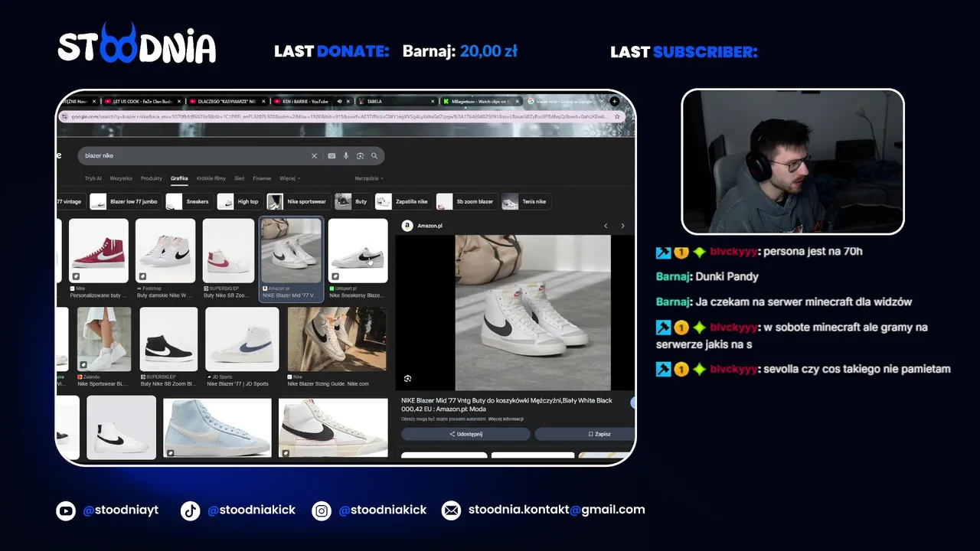Switch to the 'DLACZEGO KASYNIARZE' tab

[x=227, y=101]
